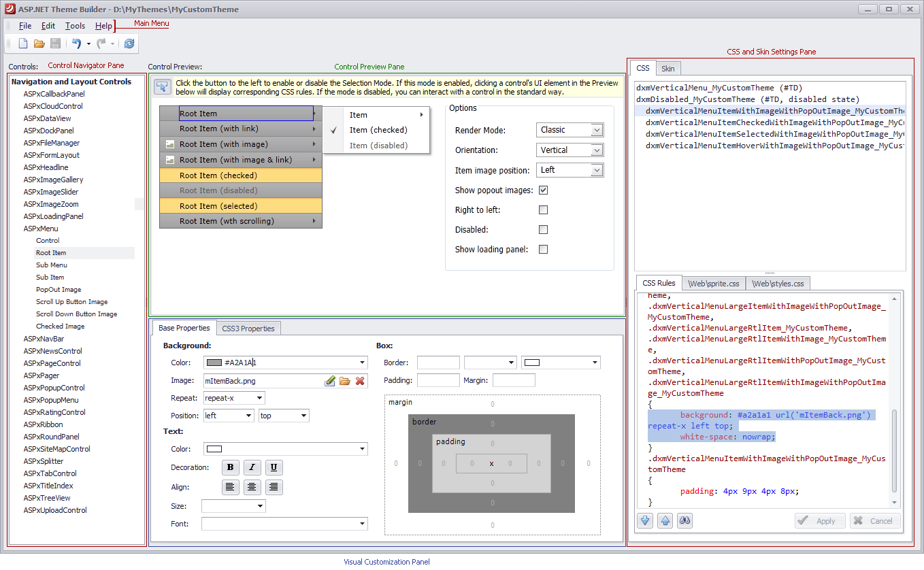Uncheck Show popout images
This screenshot has height=570, width=924.
543,190
